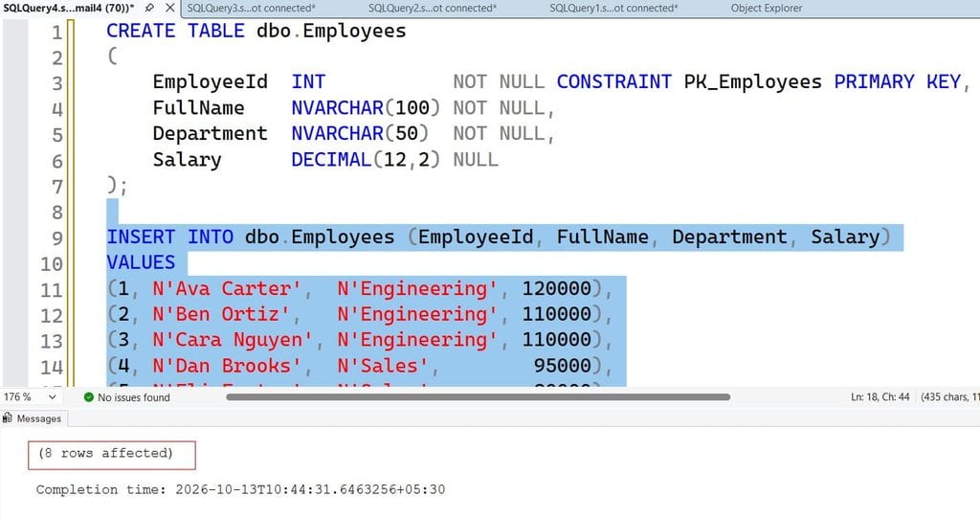Image resolution: width=980 pixels, height=519 pixels.
Task: Click N'Cara Nguyen' string value
Action: tap(233, 340)
